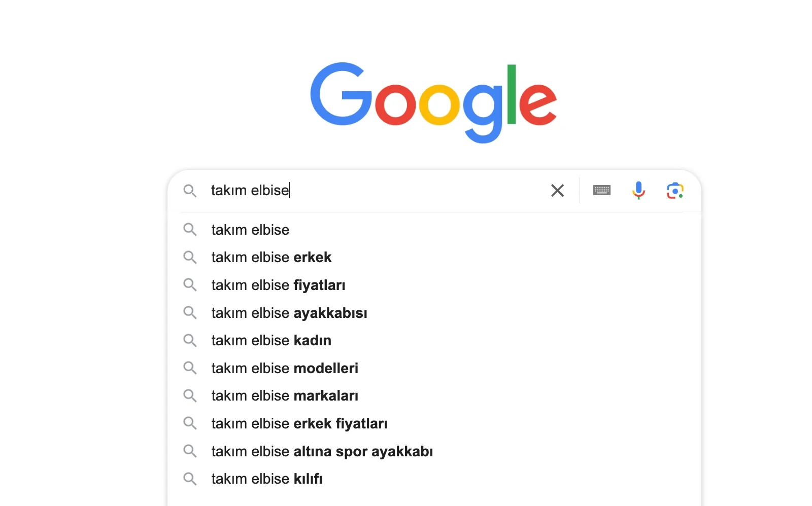
Task: Choose the 'takım elbise kadın' suggestion
Action: 272,340
